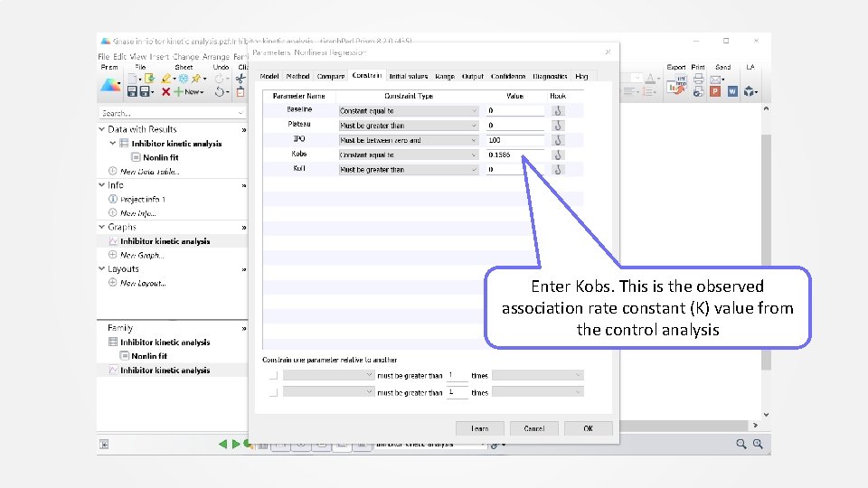Switch to the Model tab
The width and height of the screenshot is (868, 488).
tap(269, 76)
